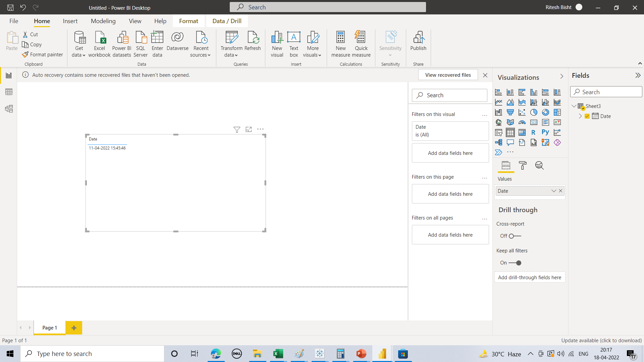Open the Format paint roller tab
Viewport: 644px width, 362px height.
tap(523, 165)
